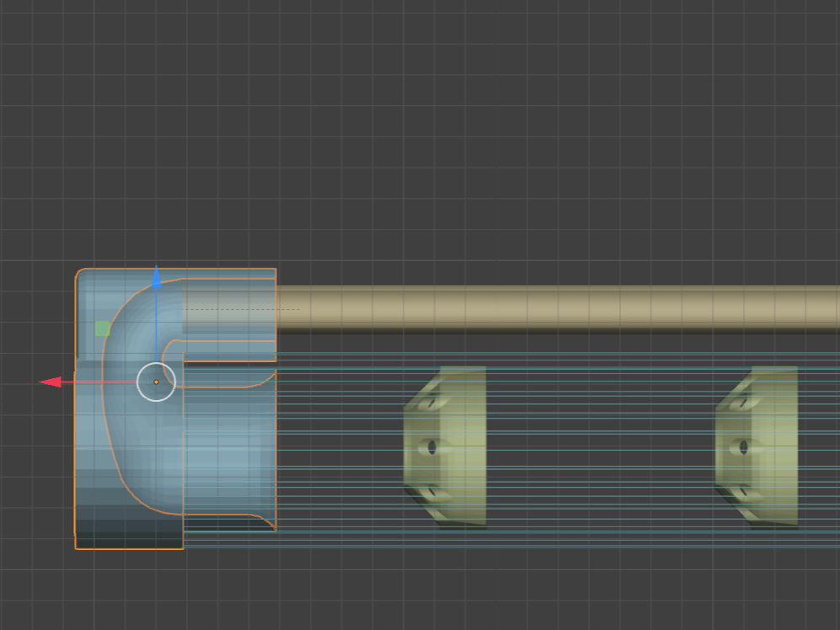Click the white circle free-move gizmo handle
The height and width of the screenshot is (630, 840).
point(157,382)
